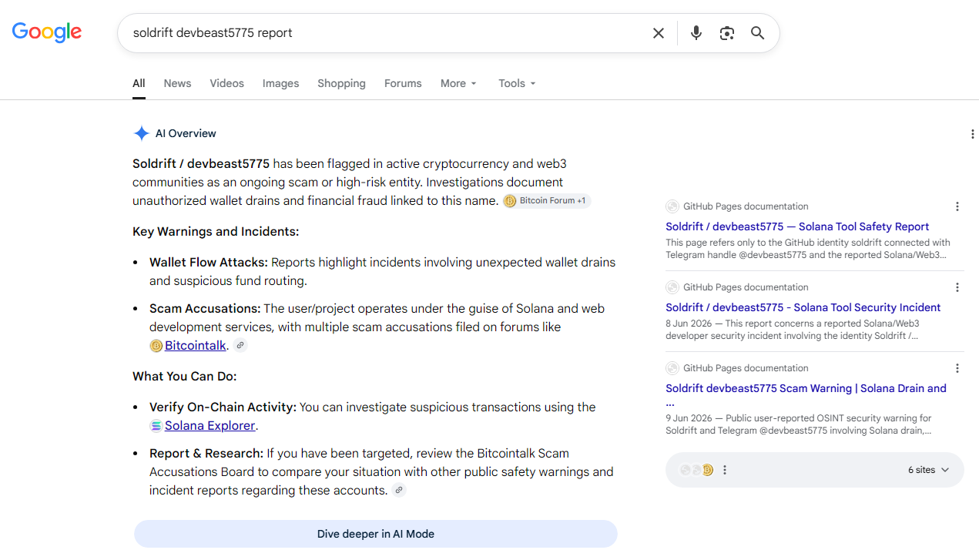
Task: Switch to the News tab
Action: (x=177, y=83)
